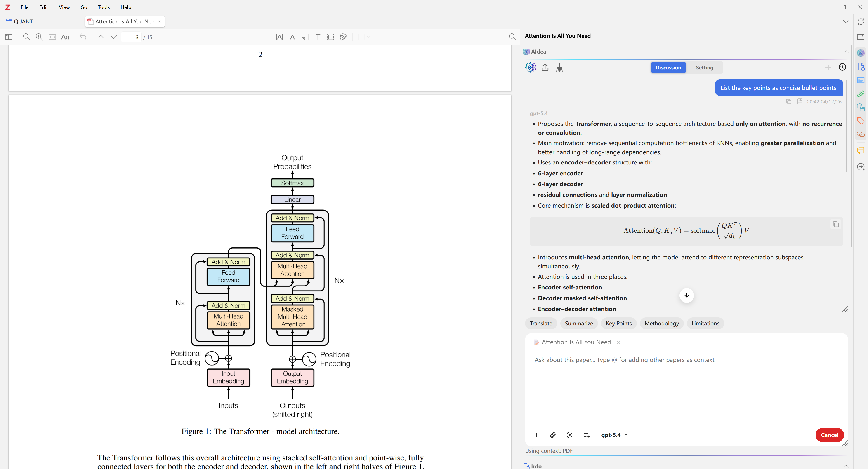Click the Limitations quick prompt
868x469 pixels.
pos(705,323)
